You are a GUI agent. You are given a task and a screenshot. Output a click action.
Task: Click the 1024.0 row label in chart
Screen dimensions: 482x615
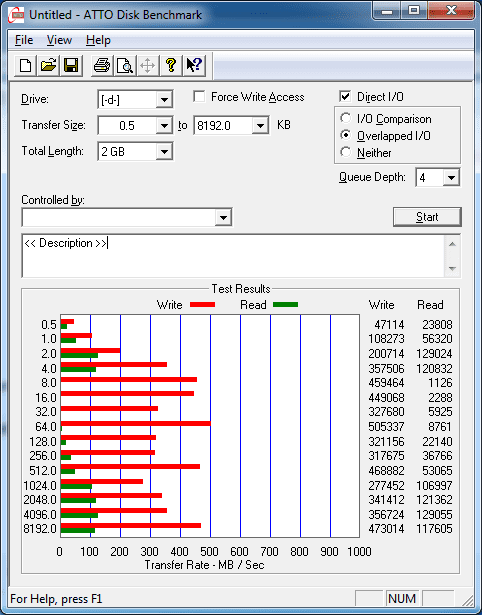[x=40, y=486]
